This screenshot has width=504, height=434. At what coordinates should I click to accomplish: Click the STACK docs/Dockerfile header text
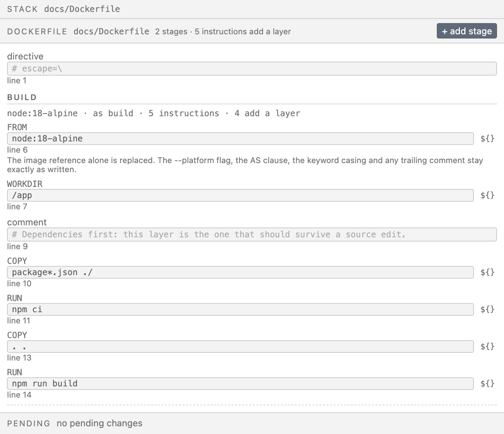(64, 9)
